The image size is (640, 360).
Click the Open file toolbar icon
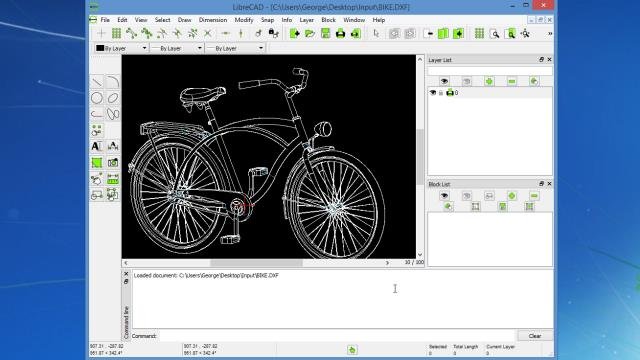click(x=310, y=33)
